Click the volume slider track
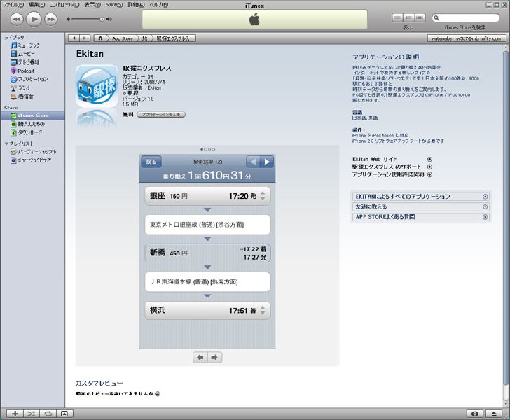510x420 pixels. (x=87, y=19)
